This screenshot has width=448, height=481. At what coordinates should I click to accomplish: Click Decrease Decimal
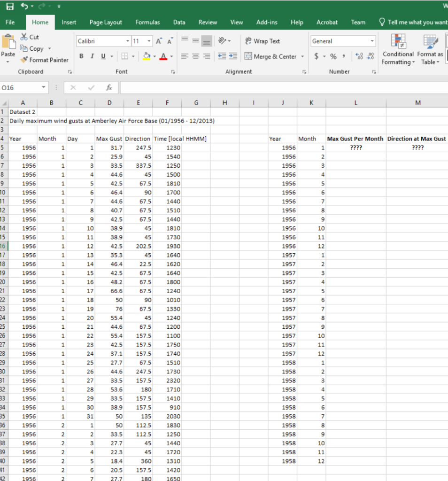371,56
